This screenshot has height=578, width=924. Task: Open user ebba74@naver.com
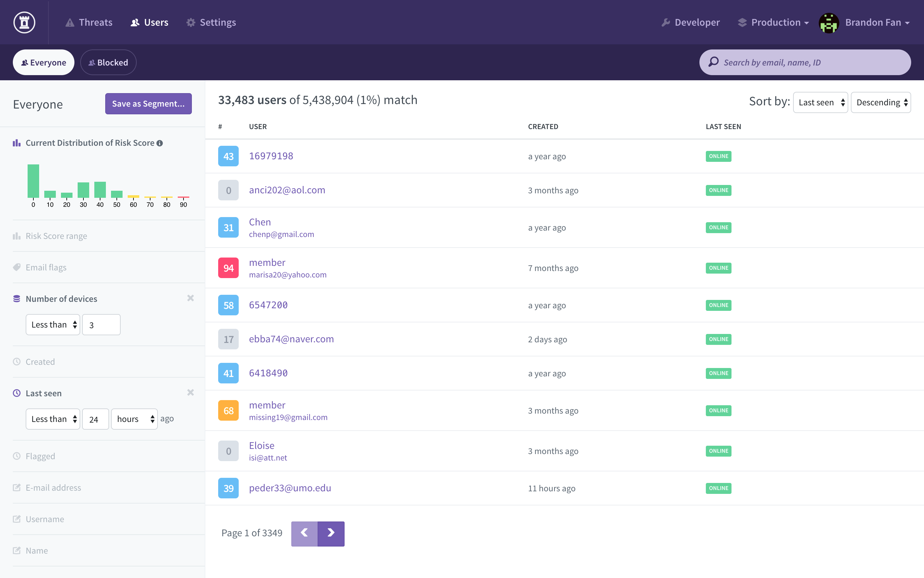pos(291,339)
